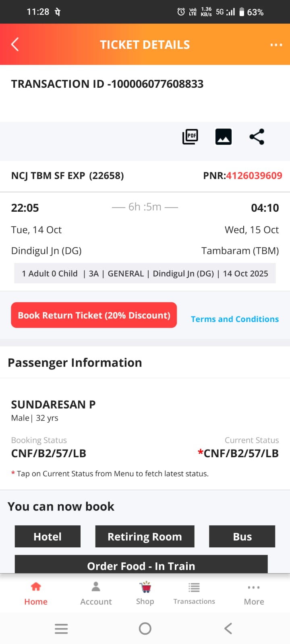Book a Hotel
Image resolution: width=290 pixels, height=644 pixels.
(x=48, y=537)
